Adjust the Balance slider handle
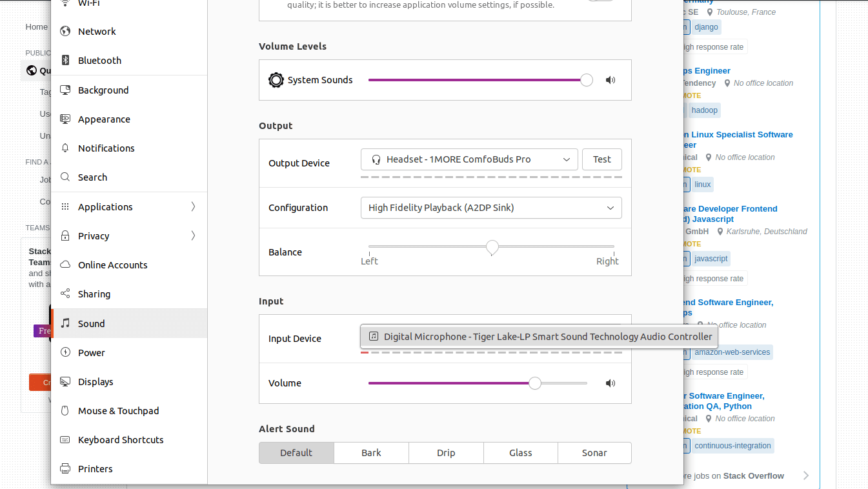 pyautogui.click(x=492, y=247)
